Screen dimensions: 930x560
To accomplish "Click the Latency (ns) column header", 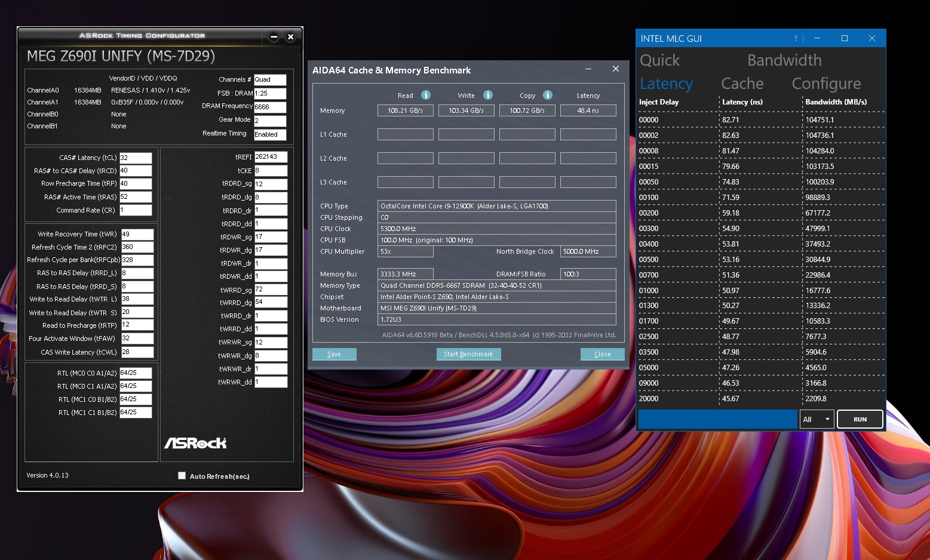I will coord(742,102).
